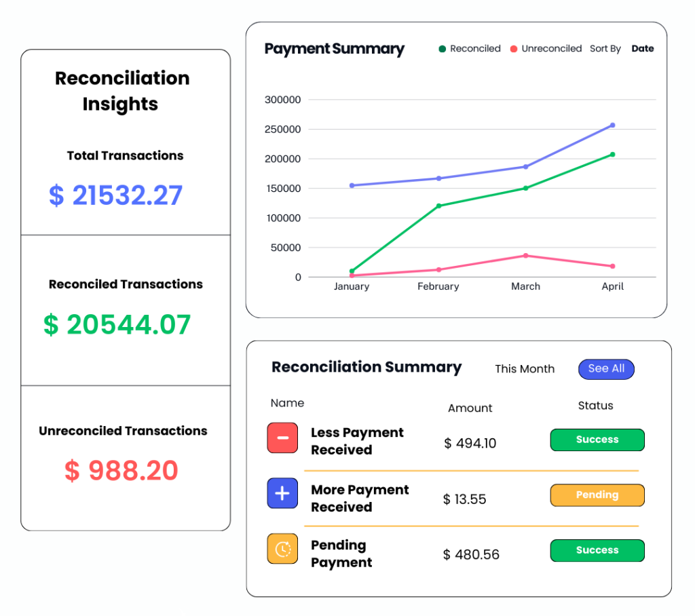Select the Total Transactions amount card

tap(116, 195)
